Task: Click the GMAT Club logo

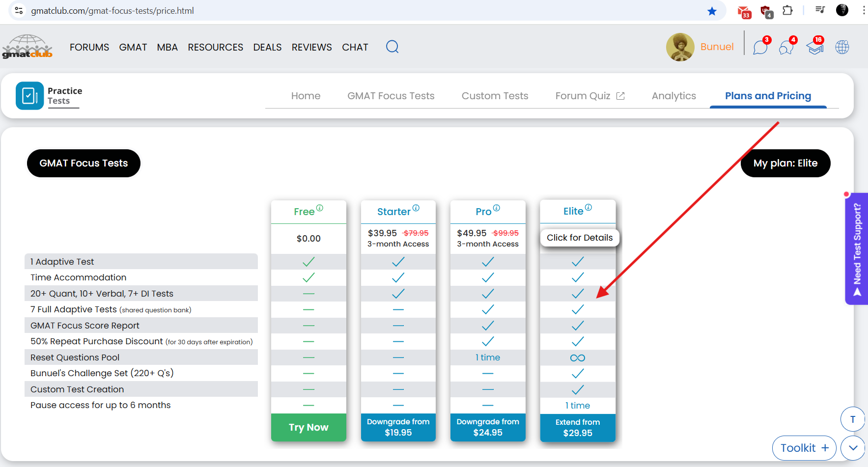Action: [28, 47]
